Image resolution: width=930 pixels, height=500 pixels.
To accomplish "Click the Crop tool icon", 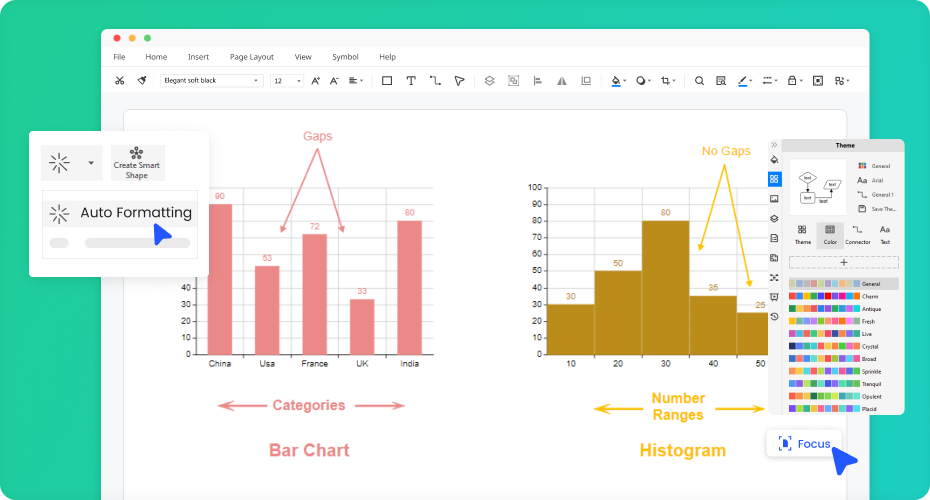I will tap(666, 81).
